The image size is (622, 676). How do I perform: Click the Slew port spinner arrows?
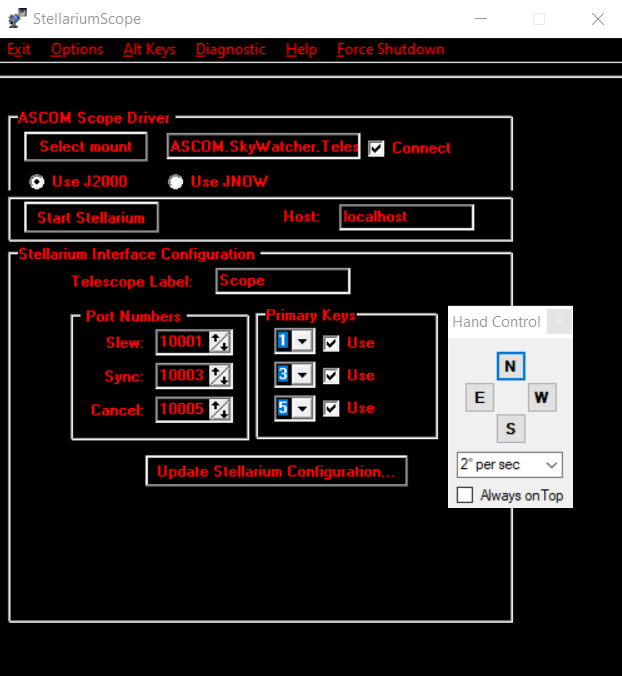[x=220, y=342]
